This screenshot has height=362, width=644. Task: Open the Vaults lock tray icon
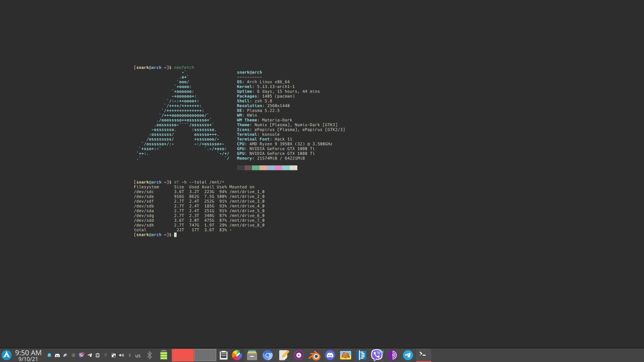click(x=114, y=355)
